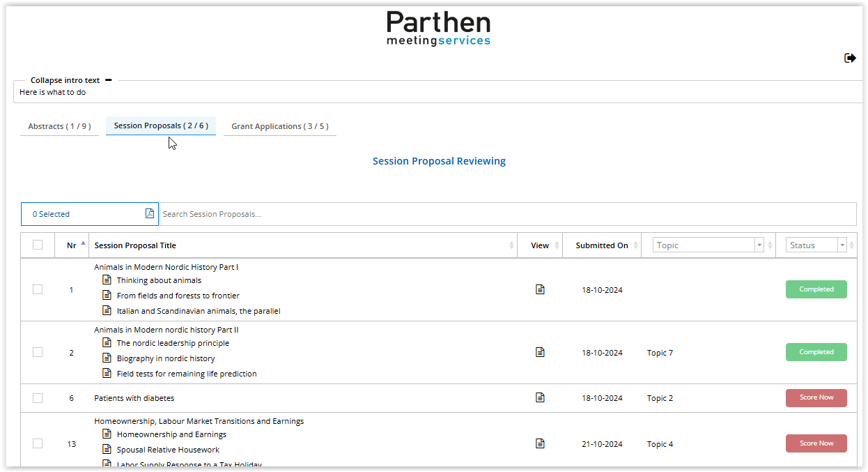
Task: Click the PDF export icon beside 0 Selected
Action: click(150, 214)
